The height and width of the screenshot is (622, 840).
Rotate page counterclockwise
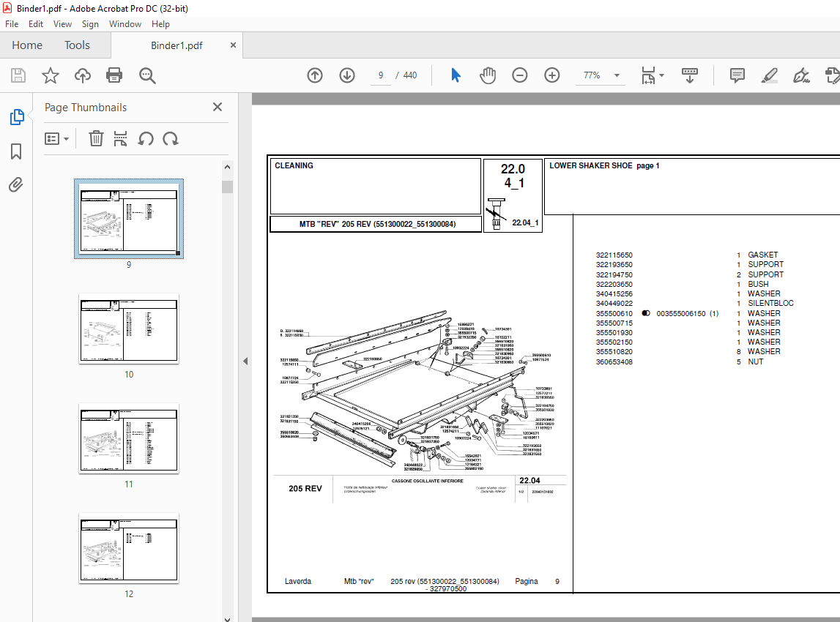(146, 139)
